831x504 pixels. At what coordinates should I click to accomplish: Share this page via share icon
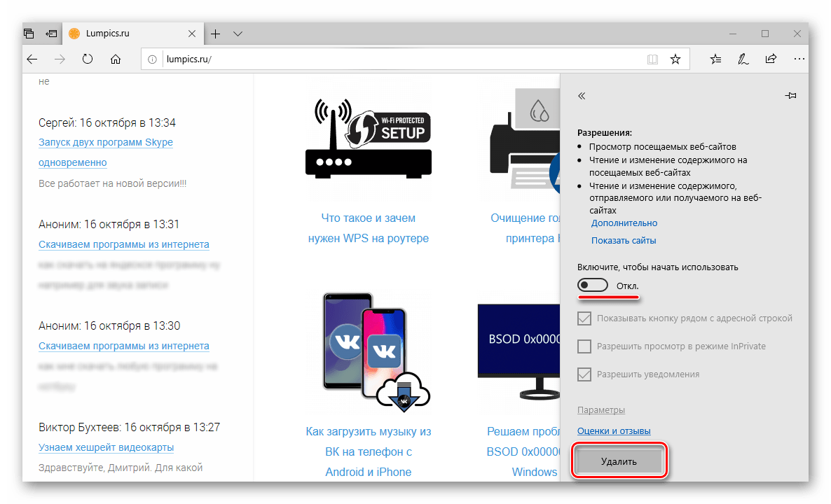[771, 59]
